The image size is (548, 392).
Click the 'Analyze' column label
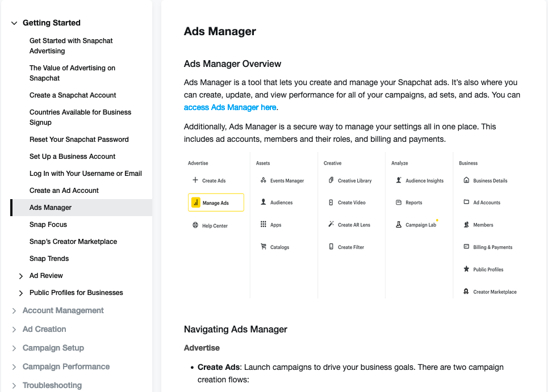399,163
